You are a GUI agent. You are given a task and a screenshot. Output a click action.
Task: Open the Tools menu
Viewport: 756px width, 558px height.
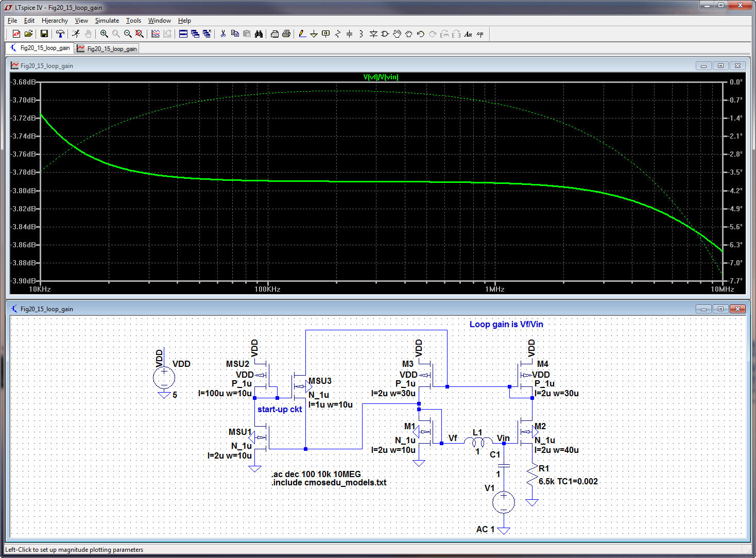133,21
